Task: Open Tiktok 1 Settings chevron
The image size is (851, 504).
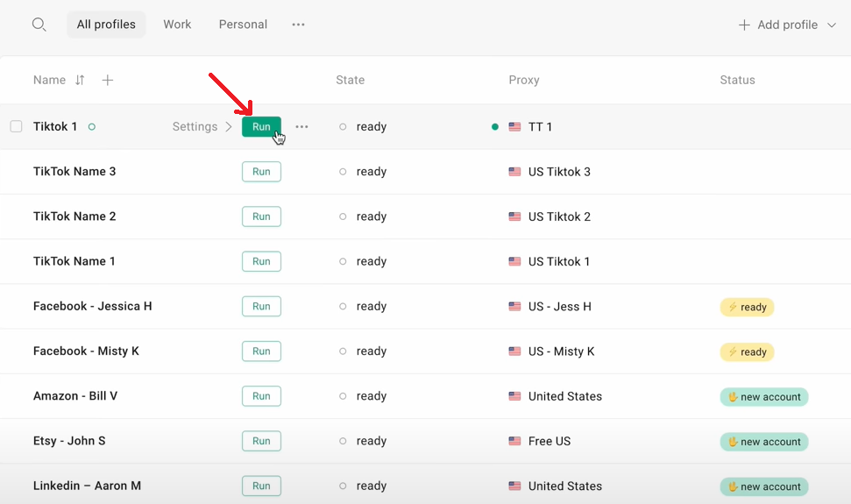Action: pos(229,126)
